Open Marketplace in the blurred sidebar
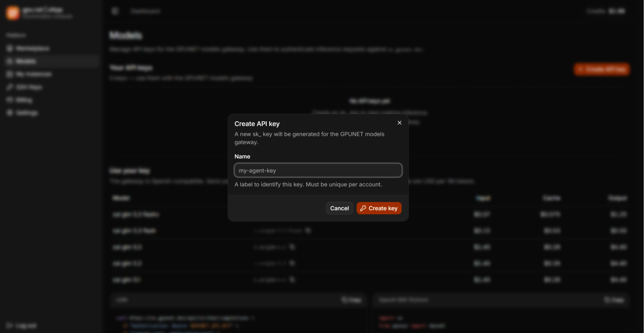The image size is (644, 333). coord(50,48)
